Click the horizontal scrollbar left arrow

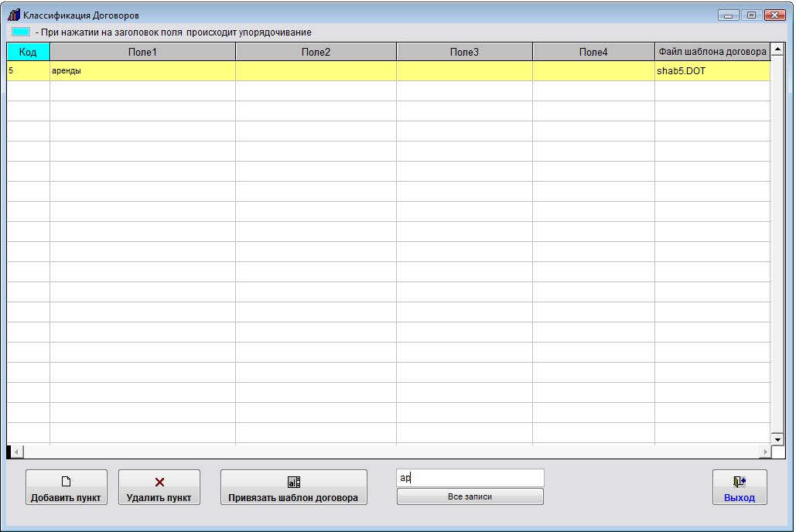tap(17, 452)
